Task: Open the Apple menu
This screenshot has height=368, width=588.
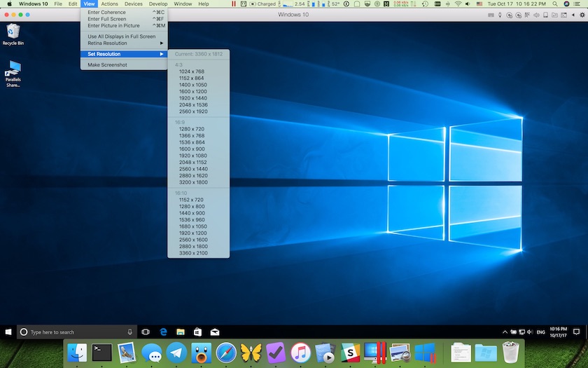Action: coord(9,4)
